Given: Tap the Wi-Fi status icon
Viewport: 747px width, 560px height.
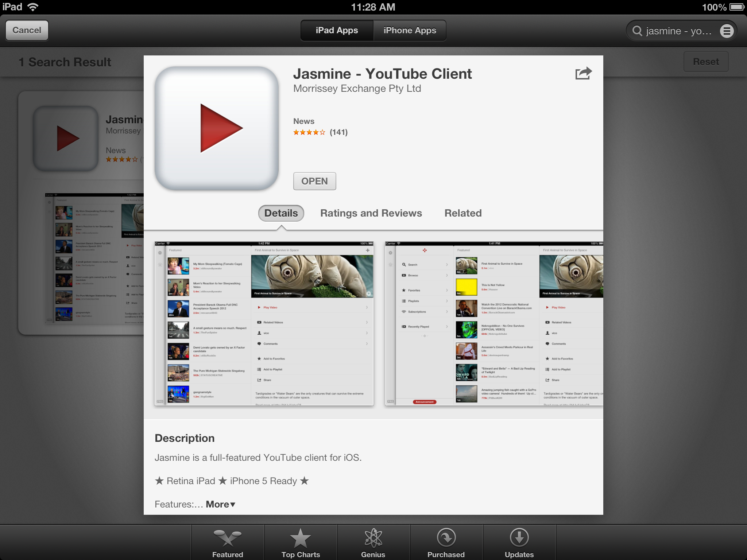Looking at the screenshot, I should coord(33,7).
